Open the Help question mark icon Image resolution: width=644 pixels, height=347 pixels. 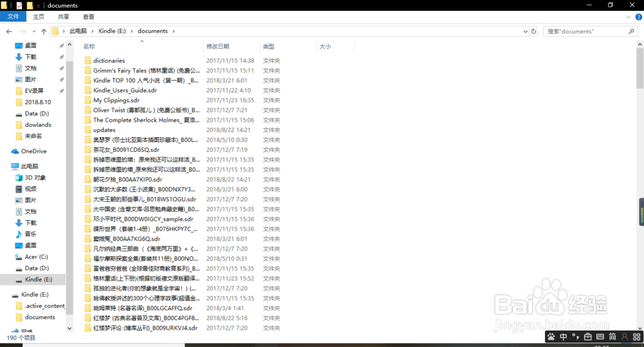639,17
